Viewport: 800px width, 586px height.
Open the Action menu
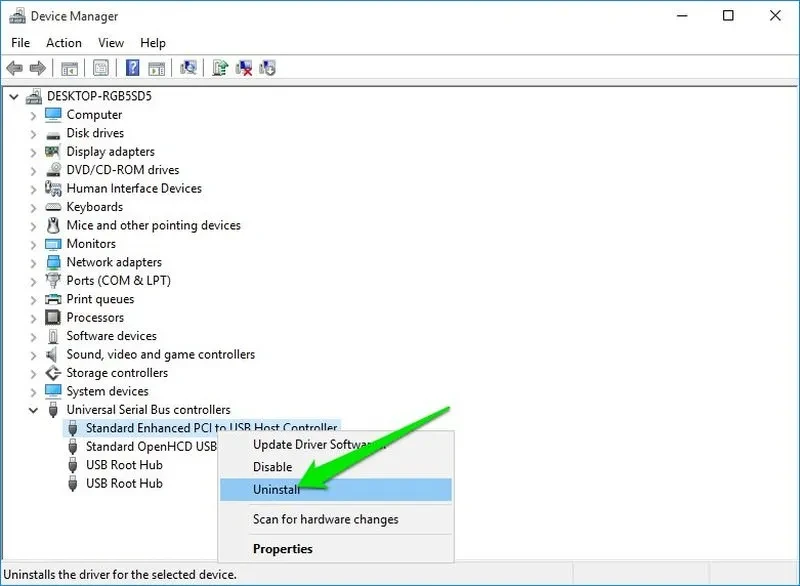[64, 43]
